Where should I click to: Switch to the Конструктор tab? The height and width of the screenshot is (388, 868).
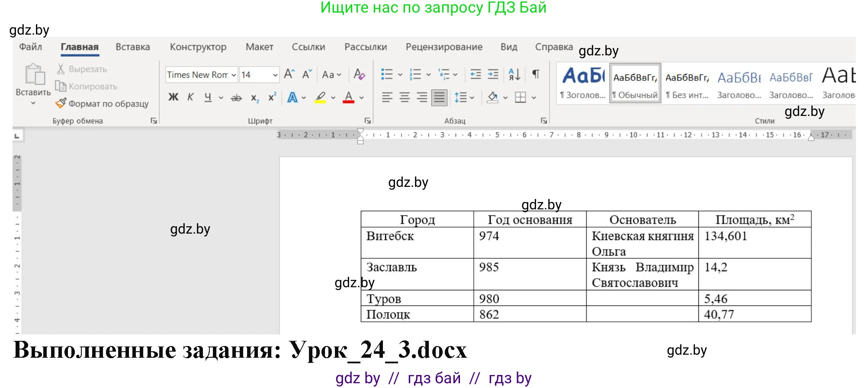click(x=198, y=47)
